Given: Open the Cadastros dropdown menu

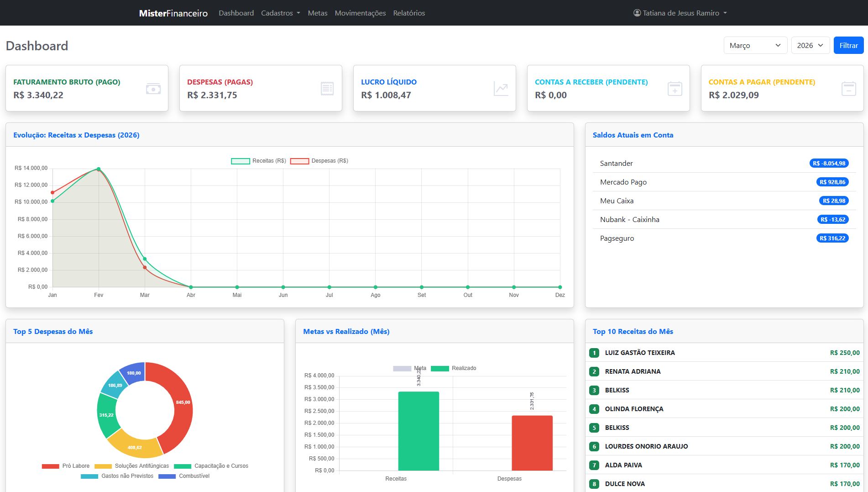Looking at the screenshot, I should tap(280, 13).
